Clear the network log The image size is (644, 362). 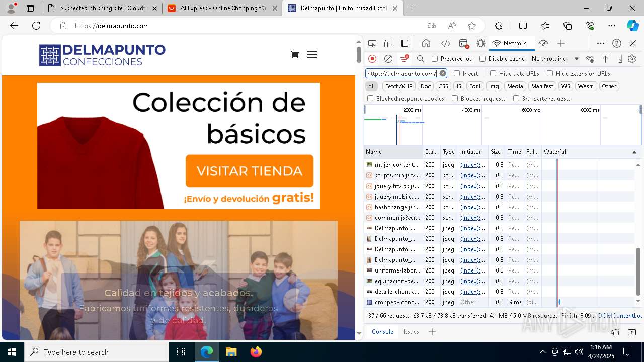point(388,59)
